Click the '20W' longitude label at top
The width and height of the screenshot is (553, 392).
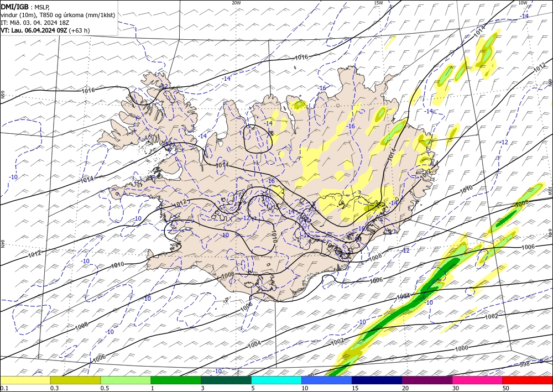pyautogui.click(x=236, y=2)
